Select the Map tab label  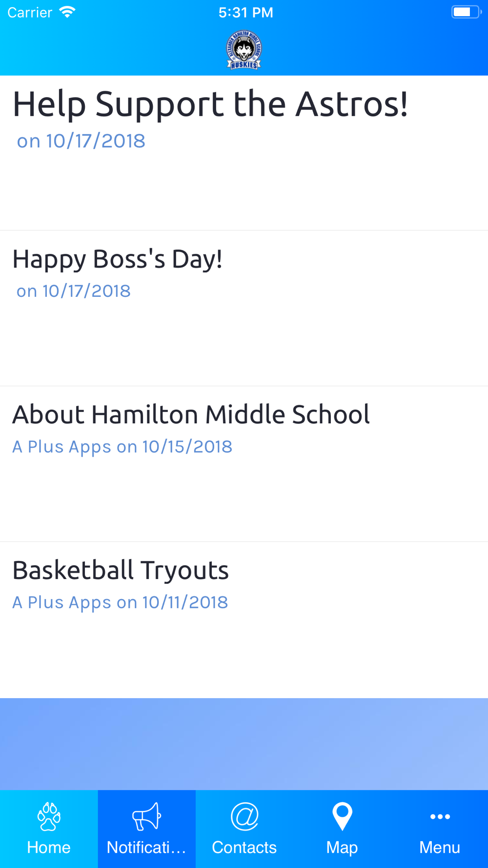tap(342, 847)
